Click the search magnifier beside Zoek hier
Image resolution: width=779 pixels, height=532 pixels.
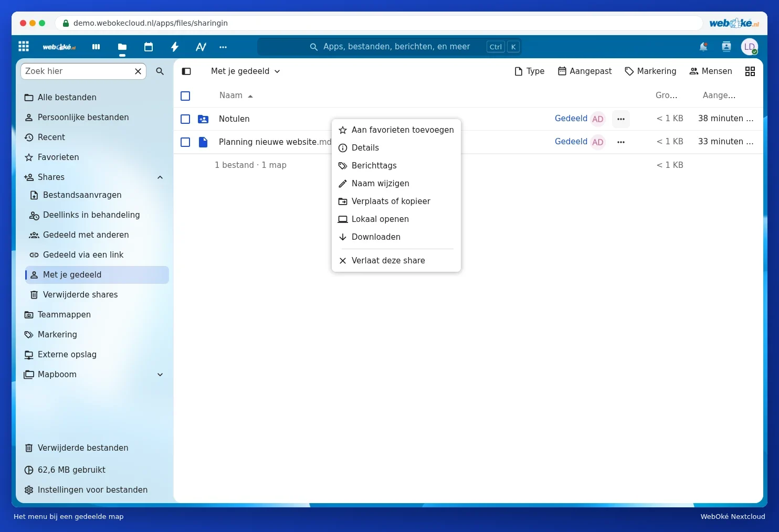pyautogui.click(x=160, y=71)
